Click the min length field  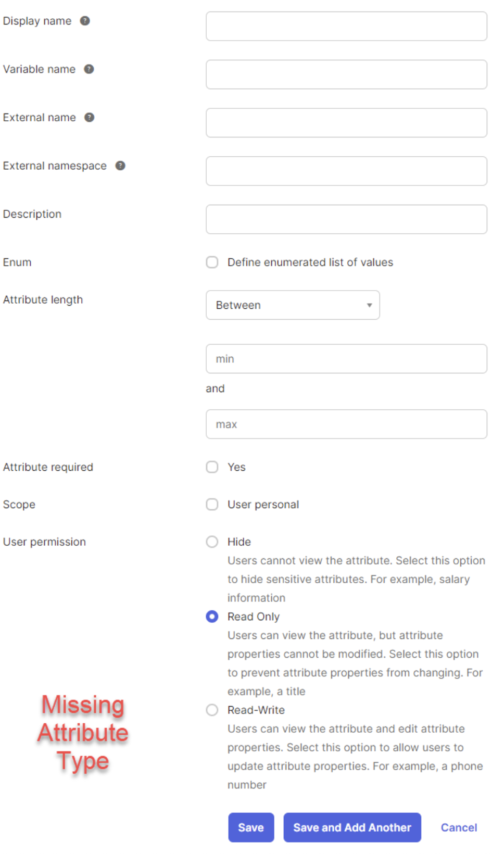[346, 359]
